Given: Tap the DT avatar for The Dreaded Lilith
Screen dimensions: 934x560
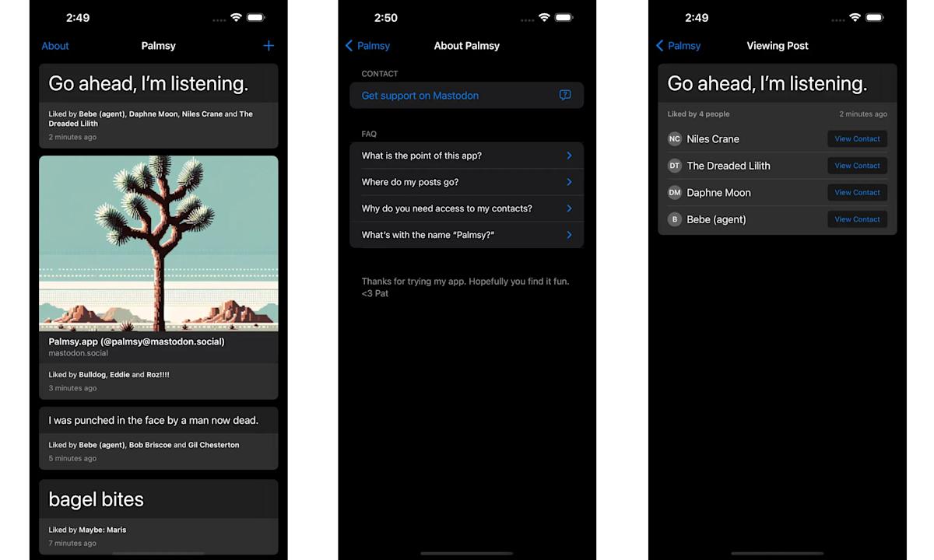Looking at the screenshot, I should pos(675,166).
